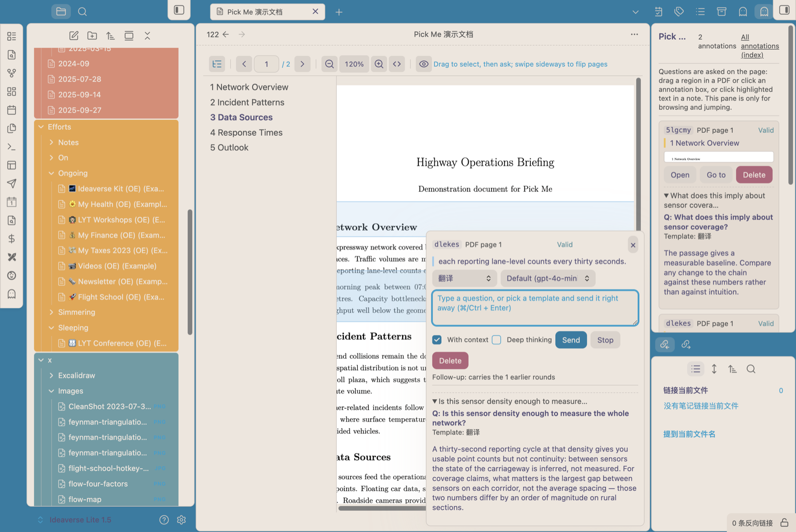
Task: Zoom out of the PDF
Action: click(329, 64)
